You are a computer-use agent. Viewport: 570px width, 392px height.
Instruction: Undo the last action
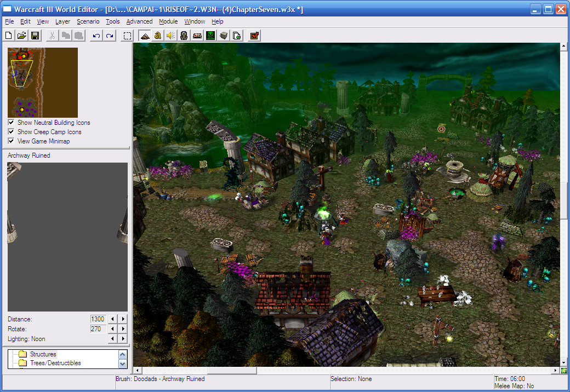[x=96, y=36]
